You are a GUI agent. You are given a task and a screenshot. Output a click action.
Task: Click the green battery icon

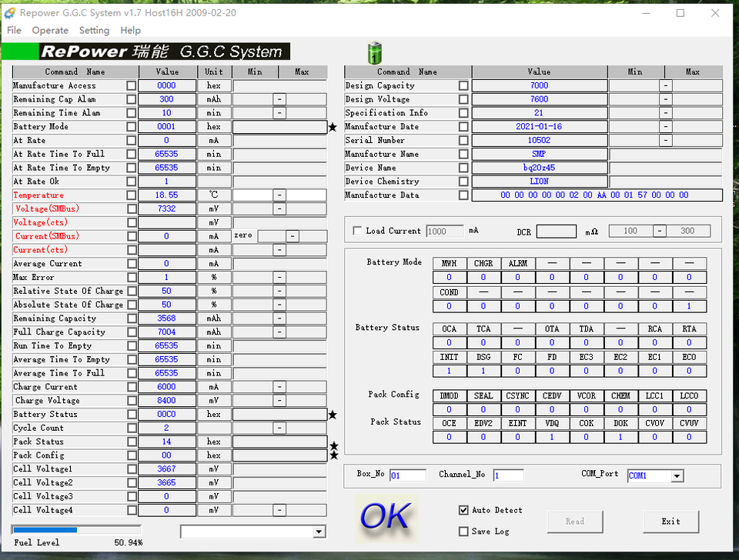click(x=375, y=53)
